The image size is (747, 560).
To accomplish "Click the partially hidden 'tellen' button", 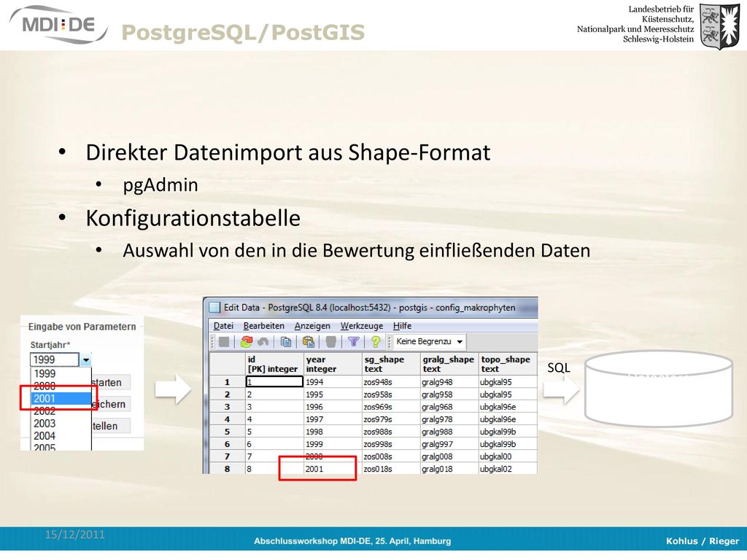I will coord(111,426).
